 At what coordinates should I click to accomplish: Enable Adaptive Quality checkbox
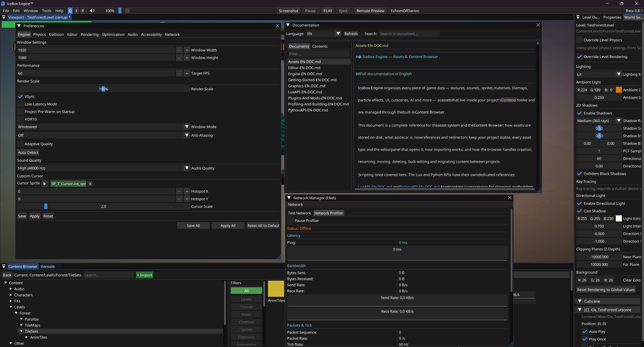click(x=20, y=144)
